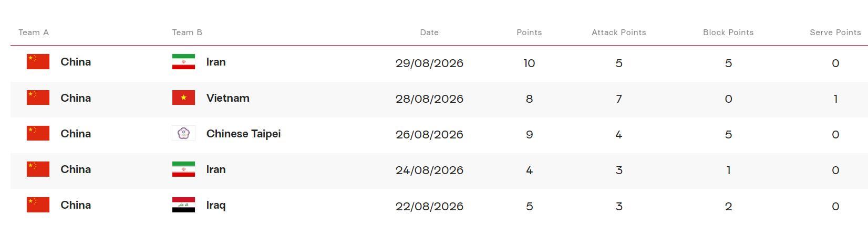Viewport: 868px width, 226px height.
Task: Click the Team A column header
Action: coord(34,33)
